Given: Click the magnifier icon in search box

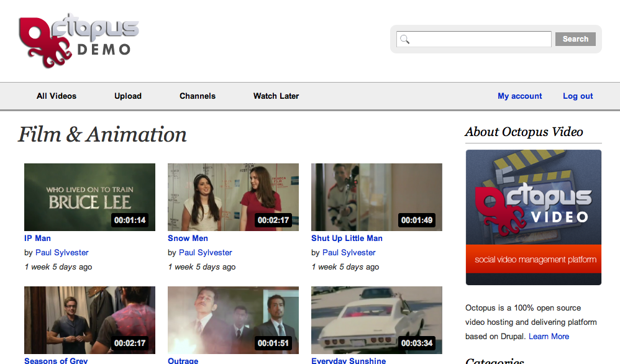Looking at the screenshot, I should pyautogui.click(x=405, y=40).
